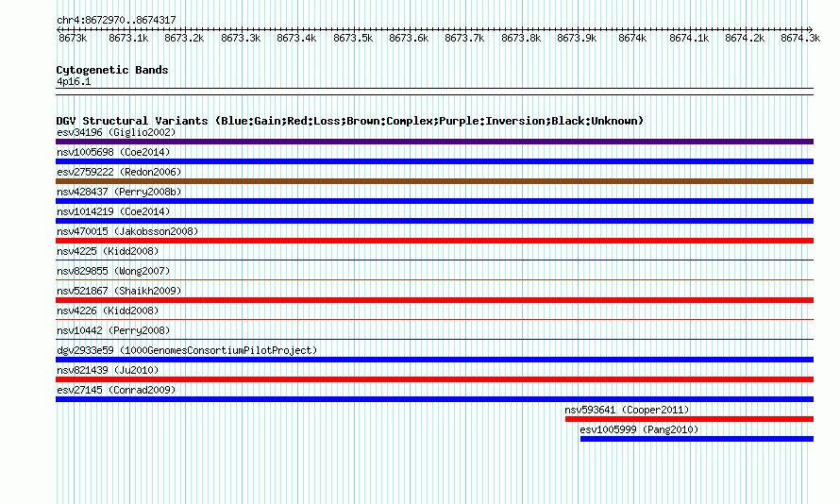The width and height of the screenshot is (840, 504).
Task: Click the 8673.7k ruler tick label
Action: [464, 38]
